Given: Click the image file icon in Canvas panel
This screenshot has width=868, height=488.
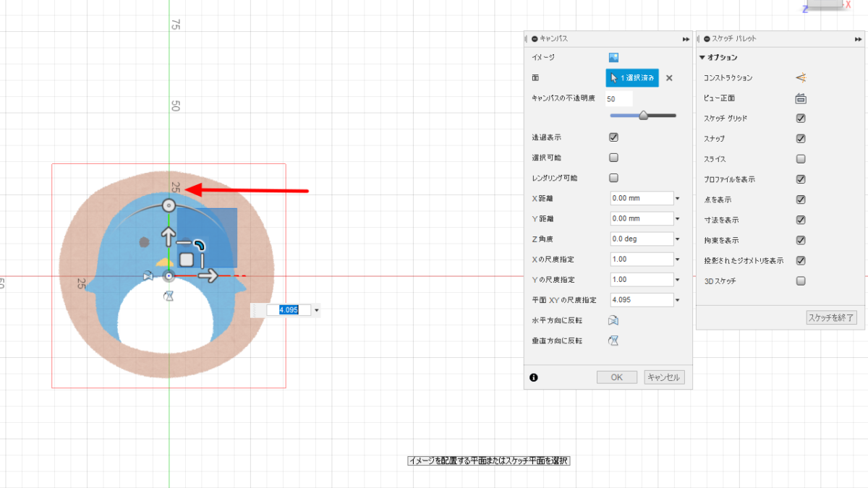Looking at the screenshot, I should [614, 58].
